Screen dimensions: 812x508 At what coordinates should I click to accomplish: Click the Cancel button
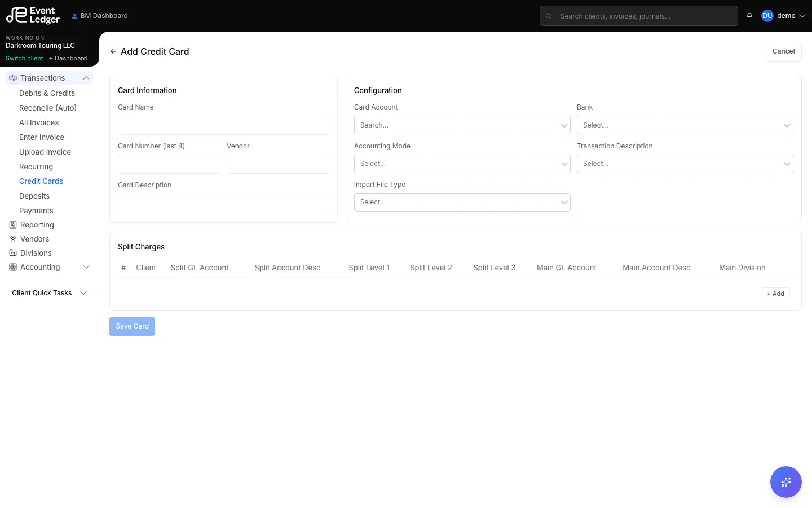click(x=783, y=51)
